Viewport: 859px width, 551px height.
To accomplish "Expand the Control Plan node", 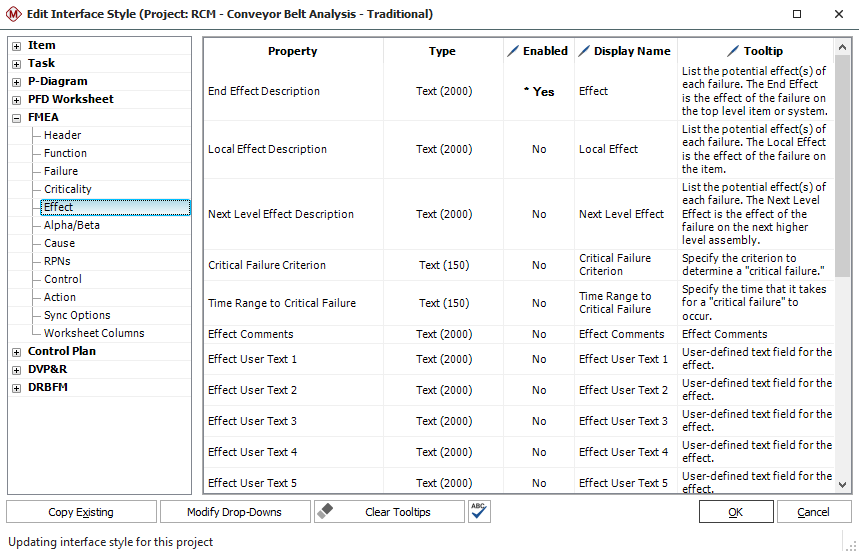I will point(16,352).
